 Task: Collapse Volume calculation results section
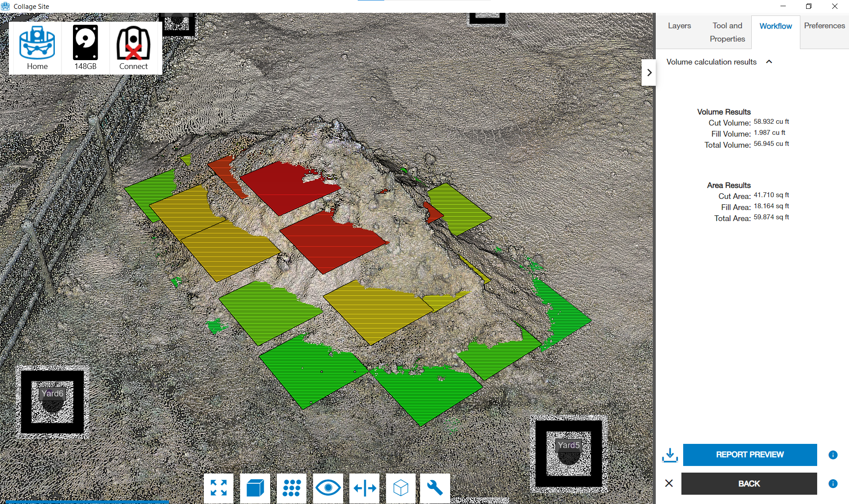click(769, 62)
